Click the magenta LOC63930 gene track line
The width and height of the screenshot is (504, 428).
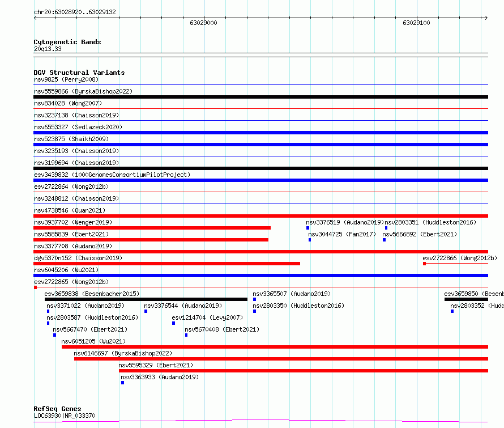click(x=260, y=421)
